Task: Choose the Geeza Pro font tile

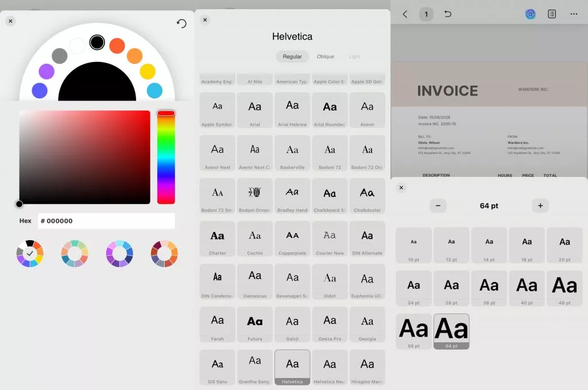Action: coord(330,325)
